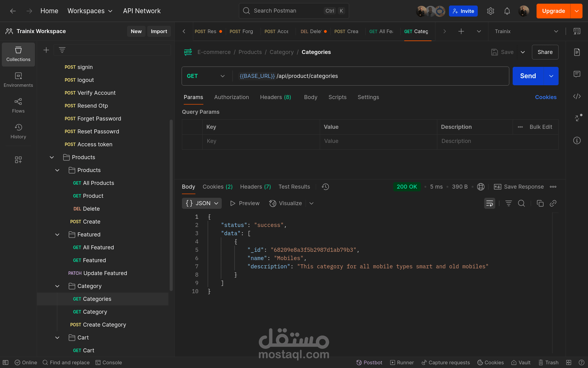Open the response Test Results tab
The image size is (588, 368).
coord(294,187)
